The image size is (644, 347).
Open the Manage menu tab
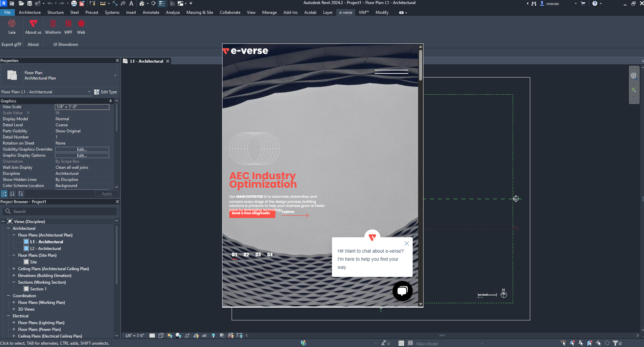tap(269, 12)
